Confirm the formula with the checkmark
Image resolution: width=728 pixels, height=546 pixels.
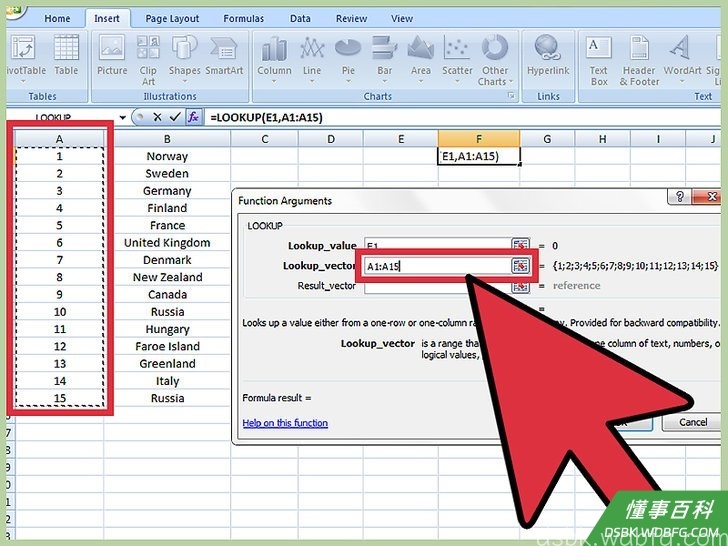pos(175,117)
